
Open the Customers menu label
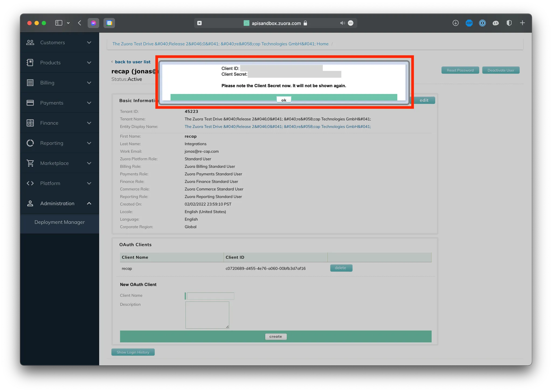[x=53, y=43]
